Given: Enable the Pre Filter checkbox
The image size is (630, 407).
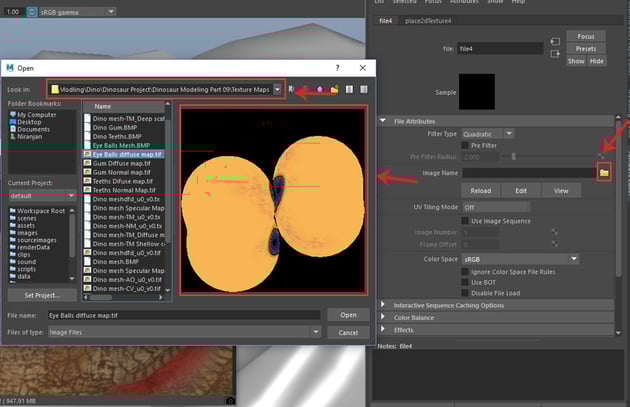Looking at the screenshot, I should 467,145.
